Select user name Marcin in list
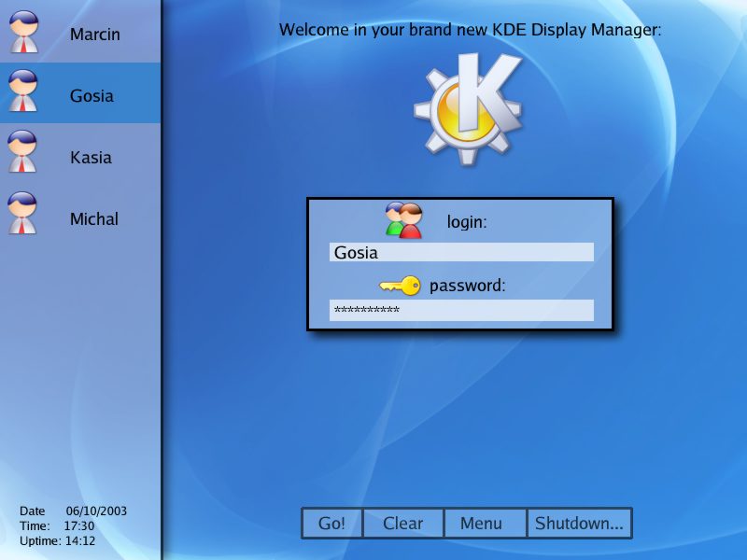Viewport: 747px width, 560px height. pos(95,35)
